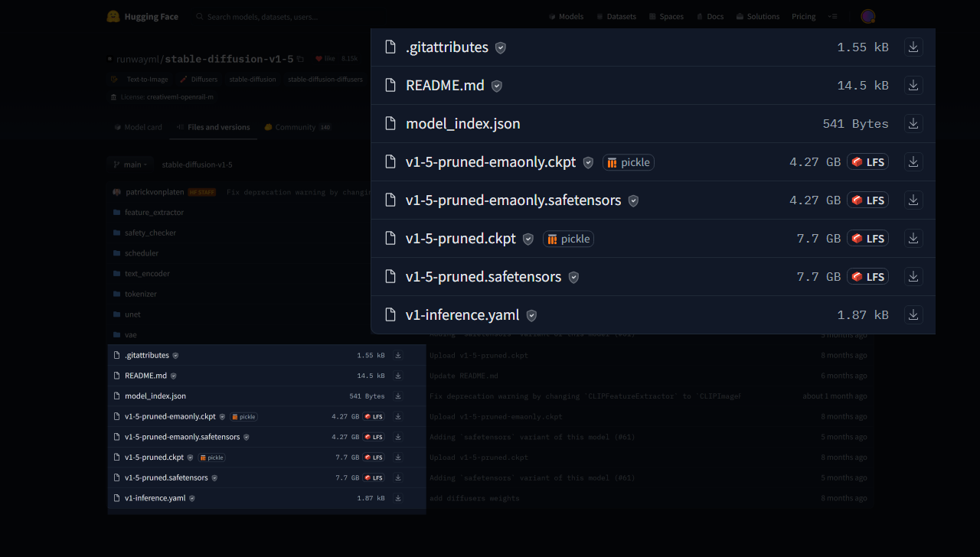
Task: Click the pickle badge on enlarged v1-5-pruned.ckpt
Action: click(569, 239)
